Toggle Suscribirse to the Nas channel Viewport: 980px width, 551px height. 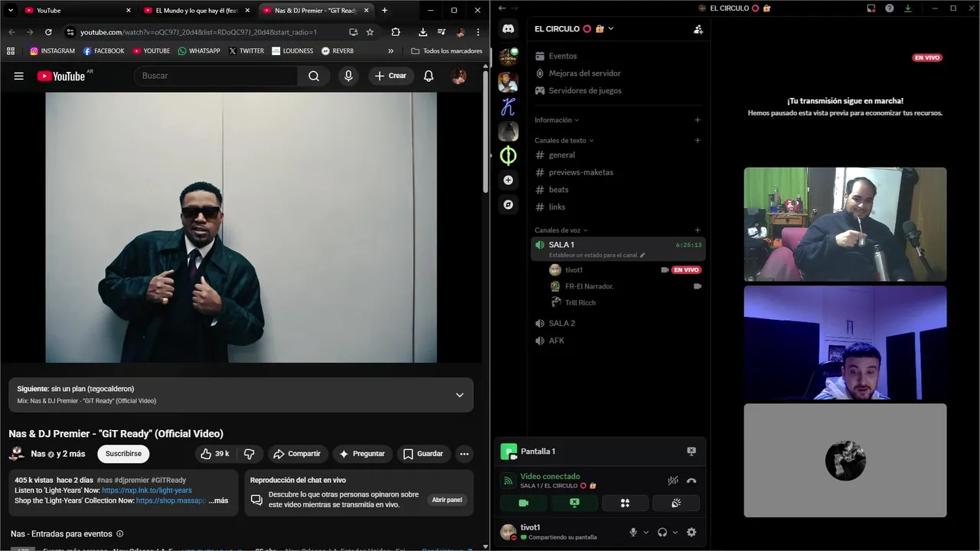click(x=123, y=454)
